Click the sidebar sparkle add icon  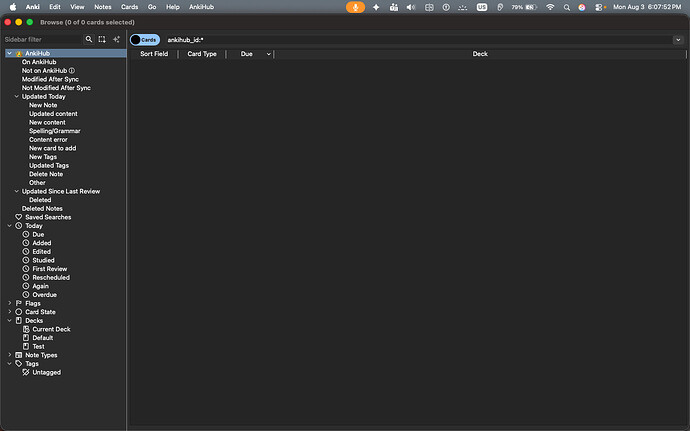[116, 39]
